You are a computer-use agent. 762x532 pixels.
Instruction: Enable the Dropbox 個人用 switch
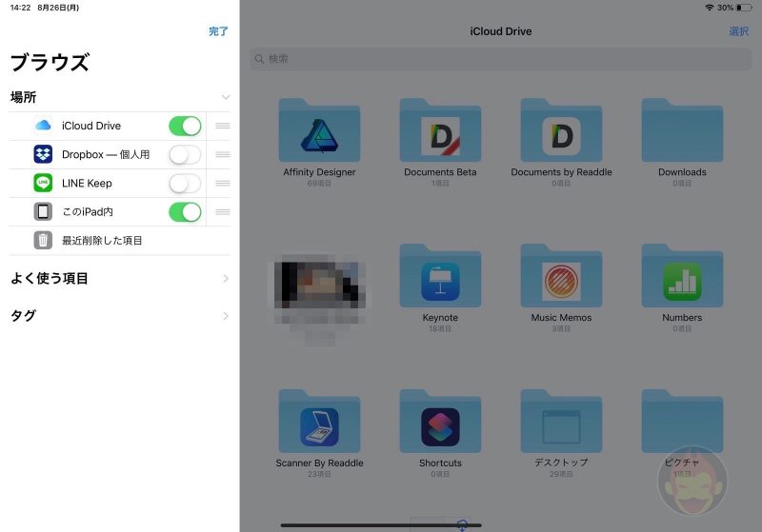(x=185, y=155)
